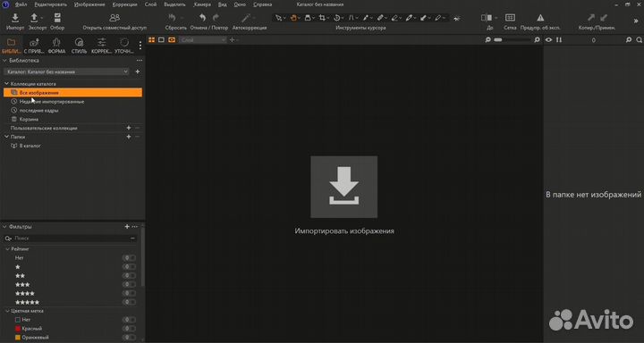644x343 pixels.
Task: Open the Export dropdown arrow
Action: 42,18
